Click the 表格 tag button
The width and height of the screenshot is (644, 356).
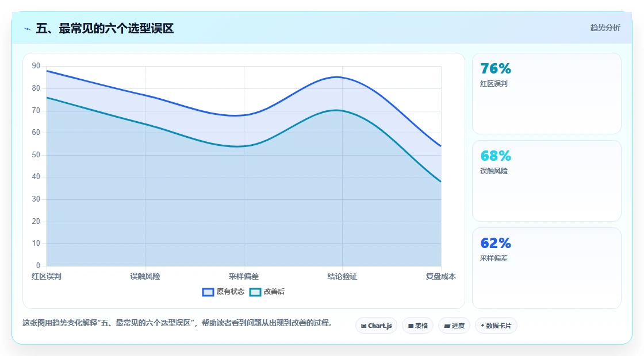click(417, 326)
